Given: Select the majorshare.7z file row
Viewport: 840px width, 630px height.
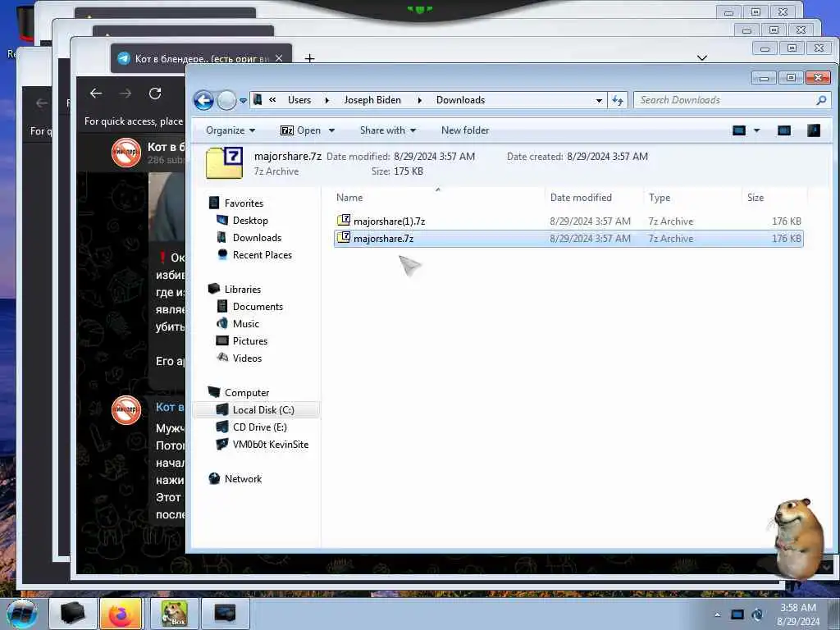Looking at the screenshot, I should coord(568,239).
